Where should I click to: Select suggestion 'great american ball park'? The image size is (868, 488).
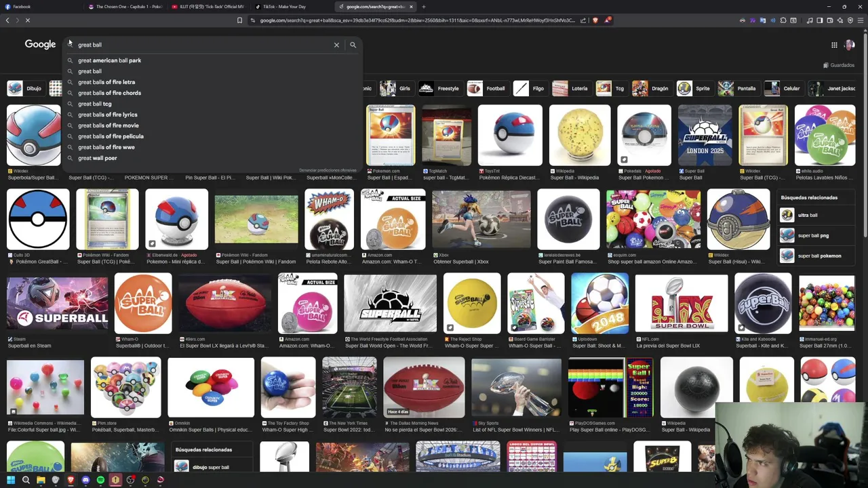pos(212,60)
